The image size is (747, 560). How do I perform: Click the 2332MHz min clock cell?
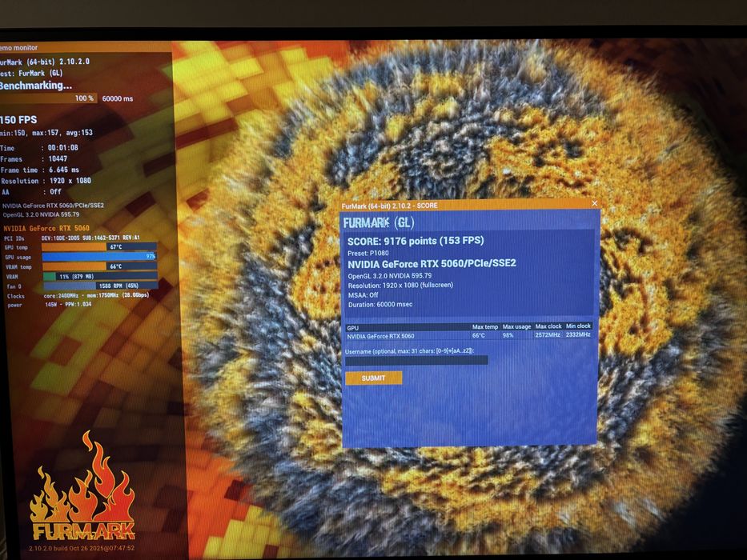point(578,334)
